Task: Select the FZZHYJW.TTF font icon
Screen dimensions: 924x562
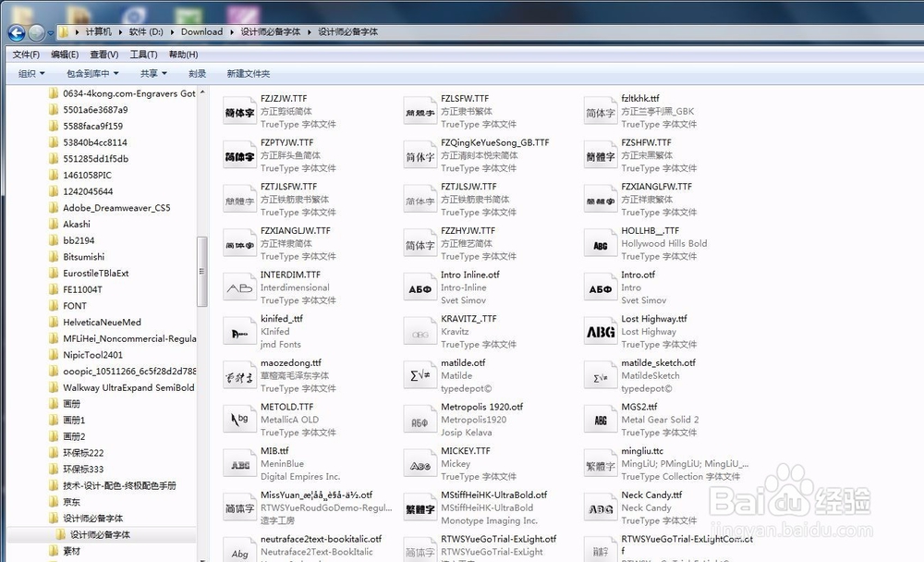Action: click(x=419, y=244)
